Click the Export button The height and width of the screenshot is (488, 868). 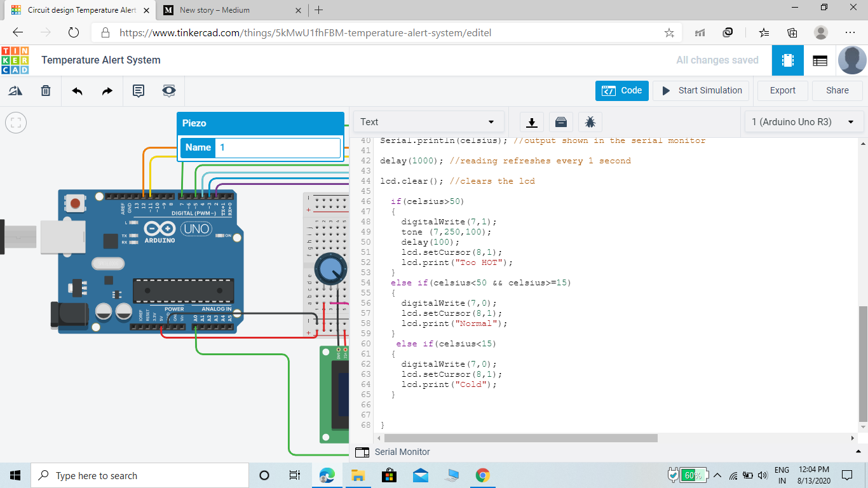[782, 91]
